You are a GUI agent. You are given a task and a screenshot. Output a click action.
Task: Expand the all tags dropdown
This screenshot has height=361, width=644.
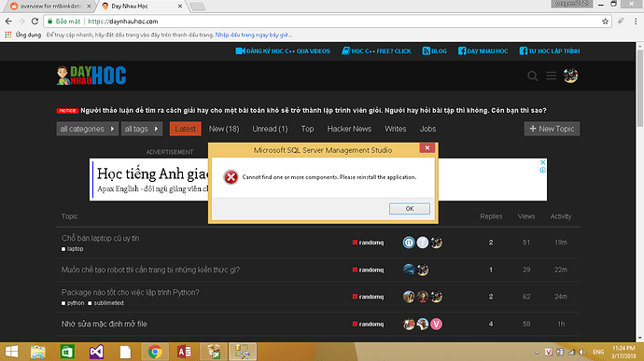[x=142, y=129]
